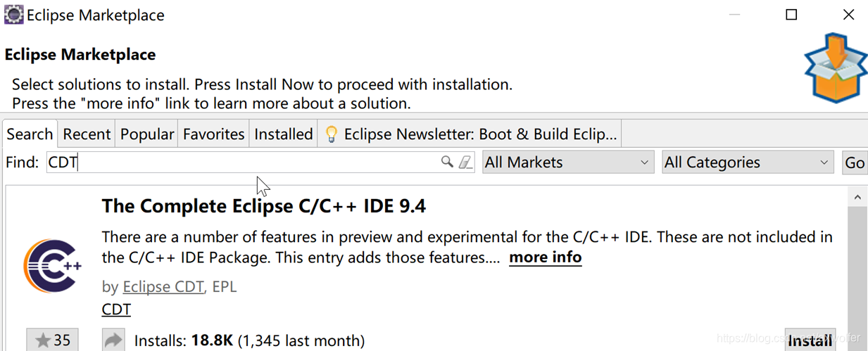Open the All Categories dropdown
This screenshot has width=868, height=351.
pyautogui.click(x=748, y=162)
